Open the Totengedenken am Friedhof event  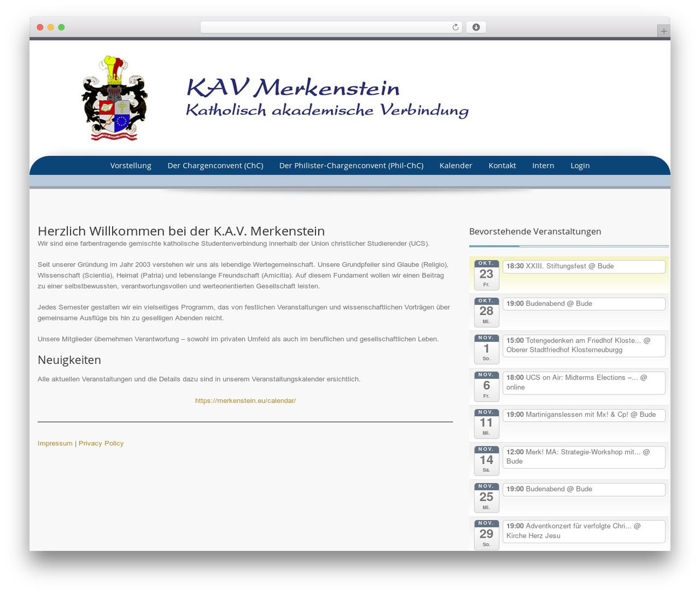(x=584, y=345)
